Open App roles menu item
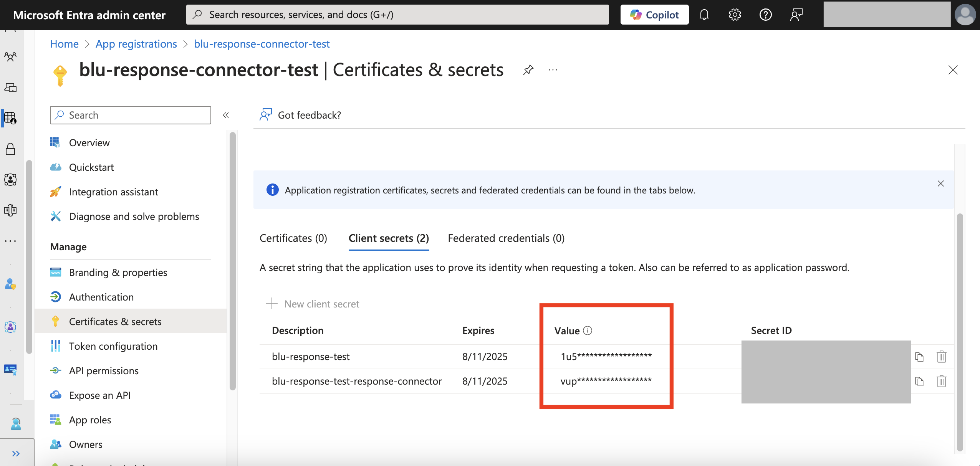Image resolution: width=980 pixels, height=466 pixels. [x=131, y=420]
